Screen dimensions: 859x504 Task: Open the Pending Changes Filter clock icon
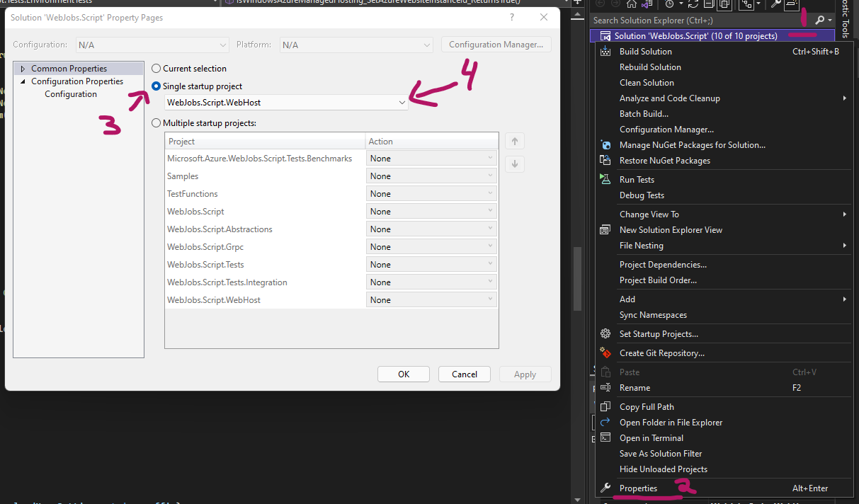[x=669, y=4]
